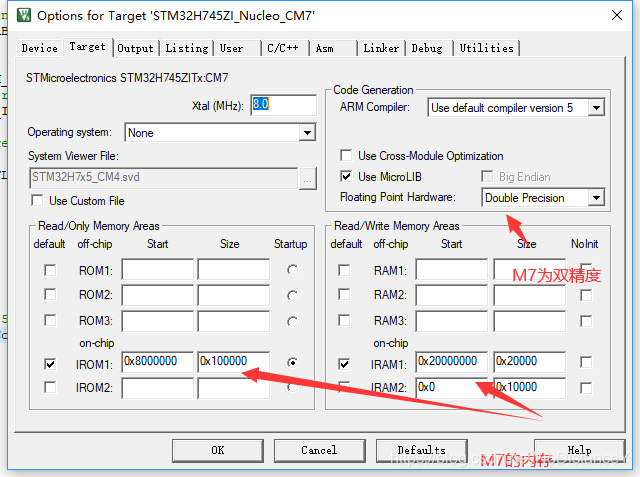Select the IROM1 startup radio button
640x477 pixels.
coord(291,364)
